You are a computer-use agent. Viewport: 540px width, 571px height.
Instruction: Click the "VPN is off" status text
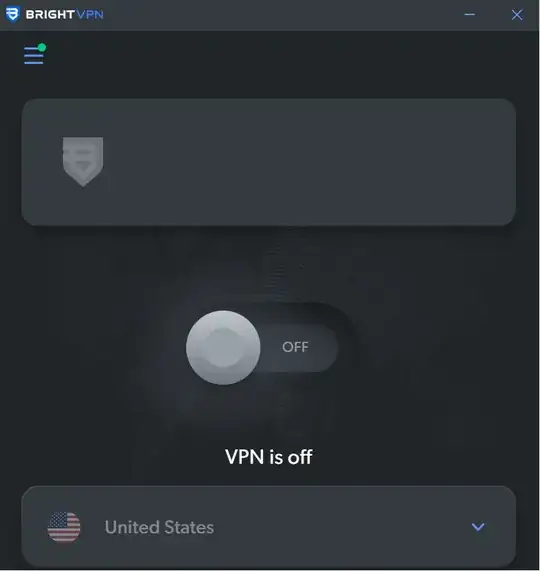tap(269, 457)
